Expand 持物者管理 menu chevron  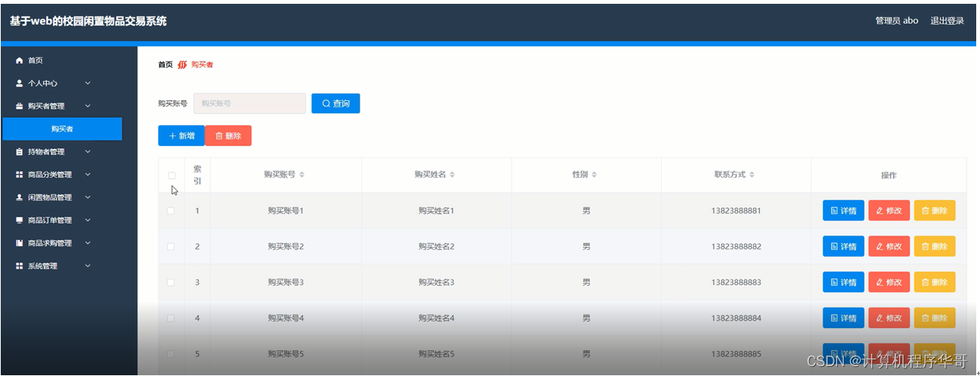(x=87, y=152)
